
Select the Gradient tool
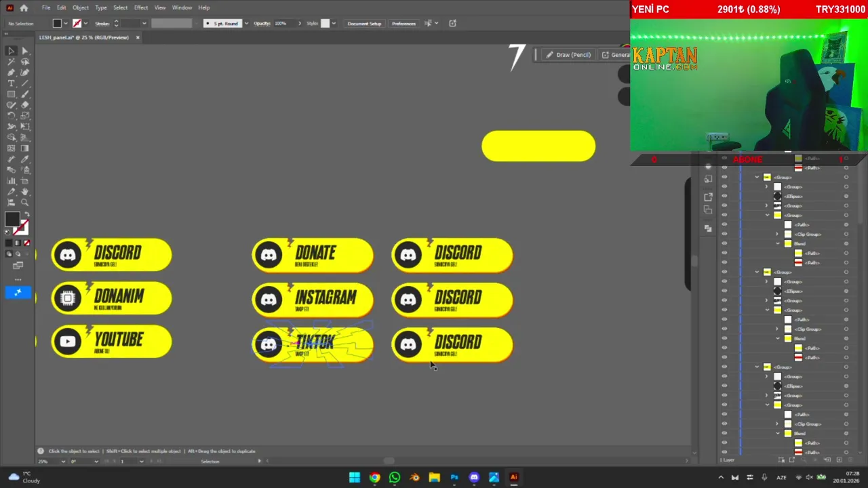25,148
